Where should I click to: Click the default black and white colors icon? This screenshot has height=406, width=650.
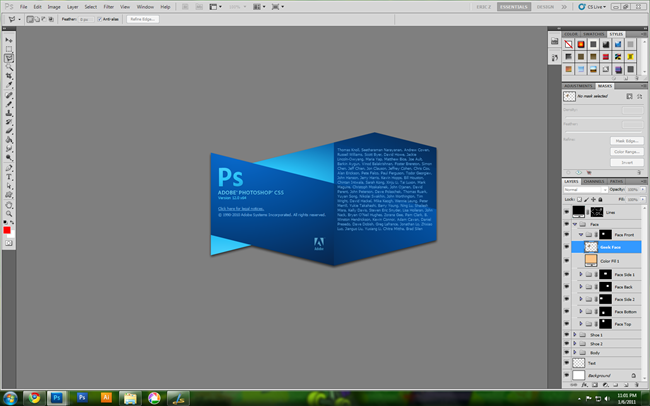pyautogui.click(x=5, y=223)
